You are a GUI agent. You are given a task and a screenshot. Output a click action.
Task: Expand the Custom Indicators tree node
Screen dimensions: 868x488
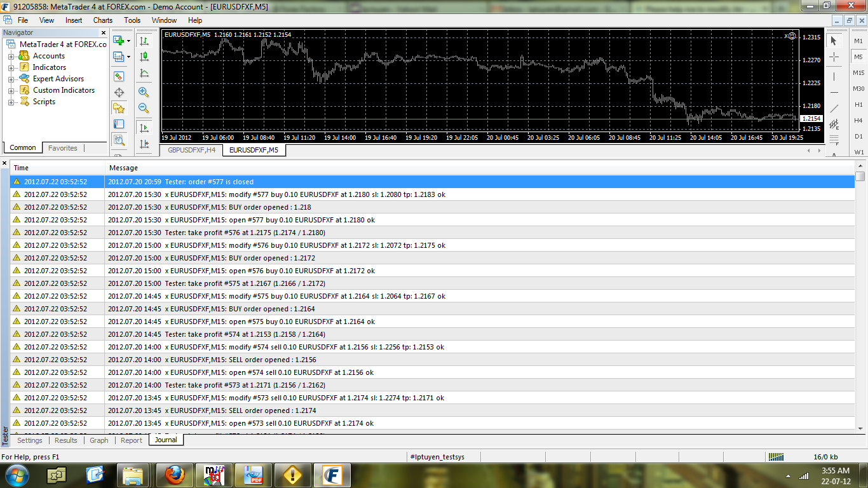(x=11, y=90)
